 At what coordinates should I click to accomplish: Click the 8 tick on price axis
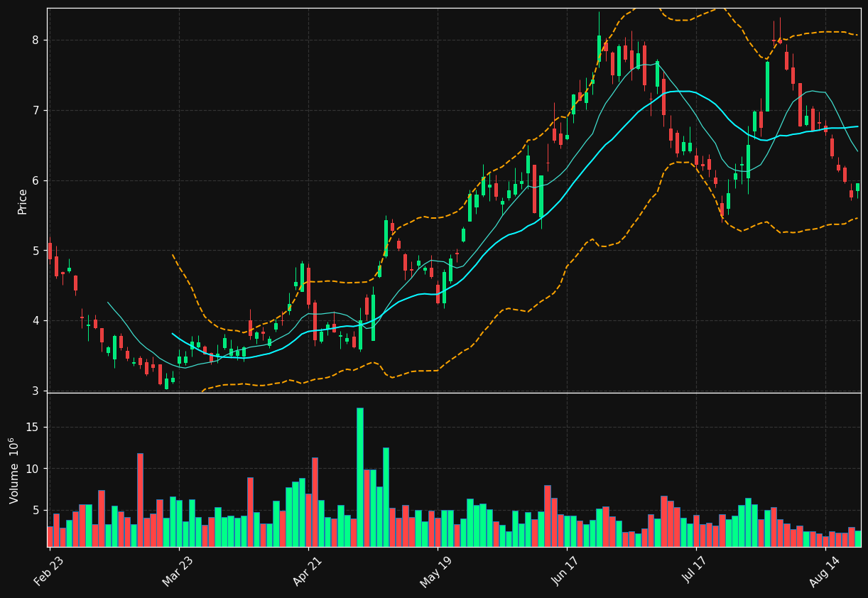pos(36,40)
